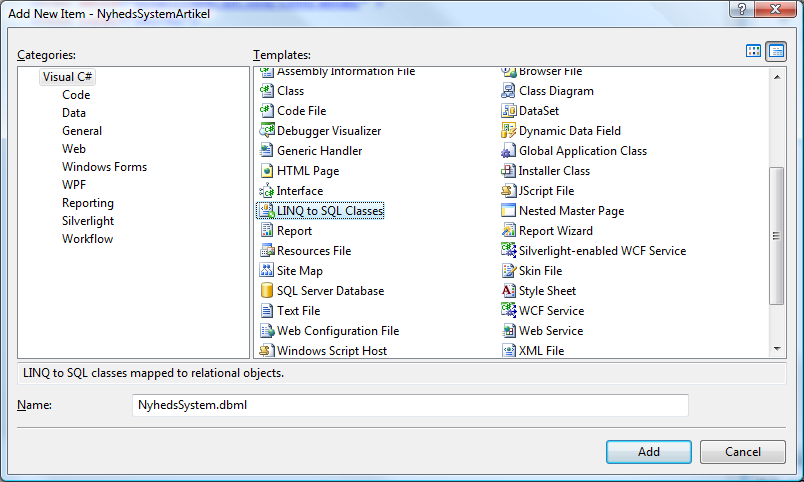
Task: Click the templates list scrollbar thumb
Action: tap(777, 236)
